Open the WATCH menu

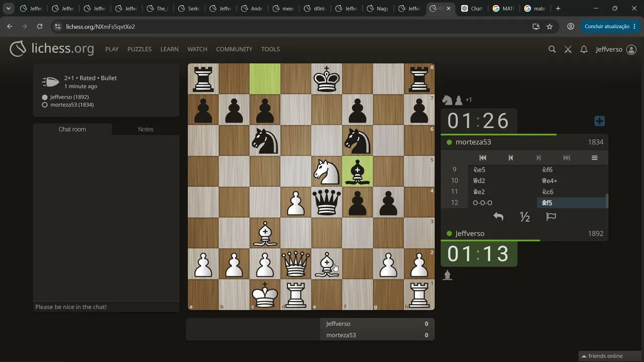point(197,49)
